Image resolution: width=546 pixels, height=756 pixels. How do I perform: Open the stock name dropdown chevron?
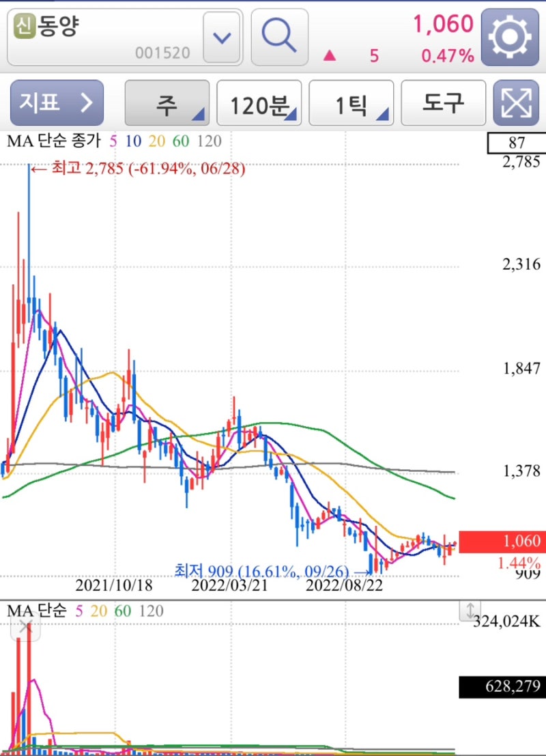tap(221, 38)
